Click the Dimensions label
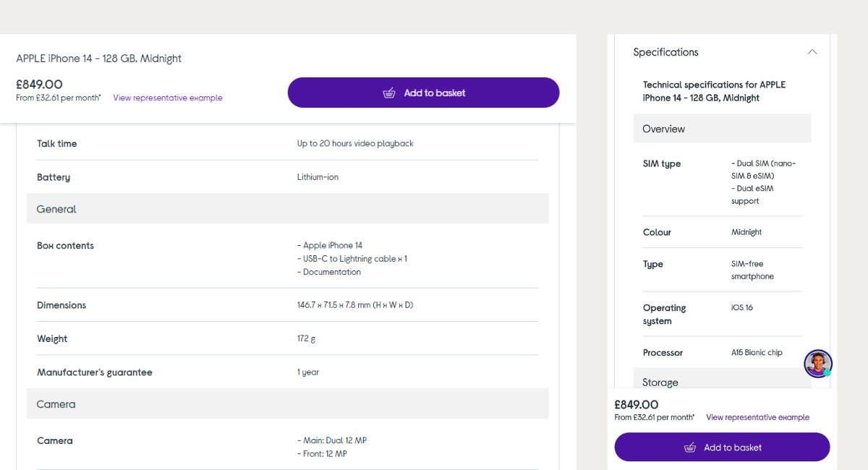The width and height of the screenshot is (868, 470). [x=61, y=305]
